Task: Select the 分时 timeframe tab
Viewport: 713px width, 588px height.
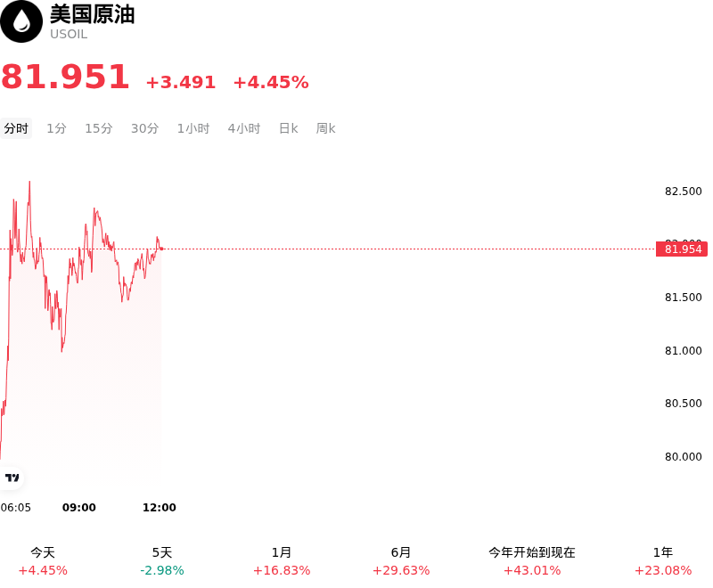Action: click(x=16, y=128)
